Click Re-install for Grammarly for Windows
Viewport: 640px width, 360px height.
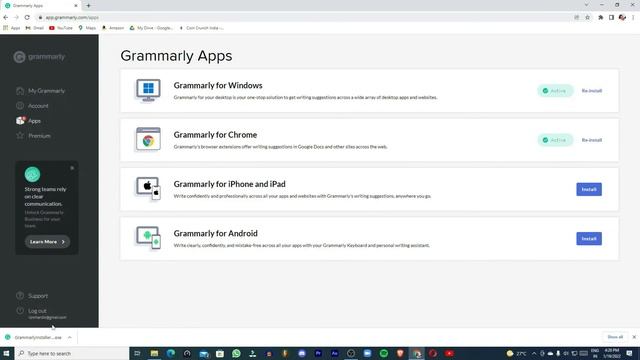click(x=591, y=91)
